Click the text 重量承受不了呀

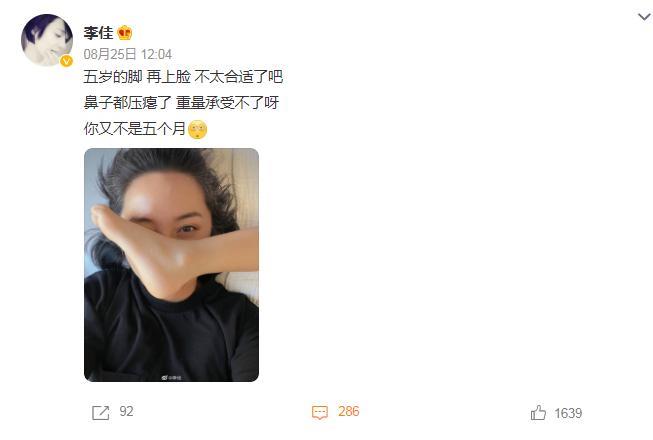(x=227, y=102)
